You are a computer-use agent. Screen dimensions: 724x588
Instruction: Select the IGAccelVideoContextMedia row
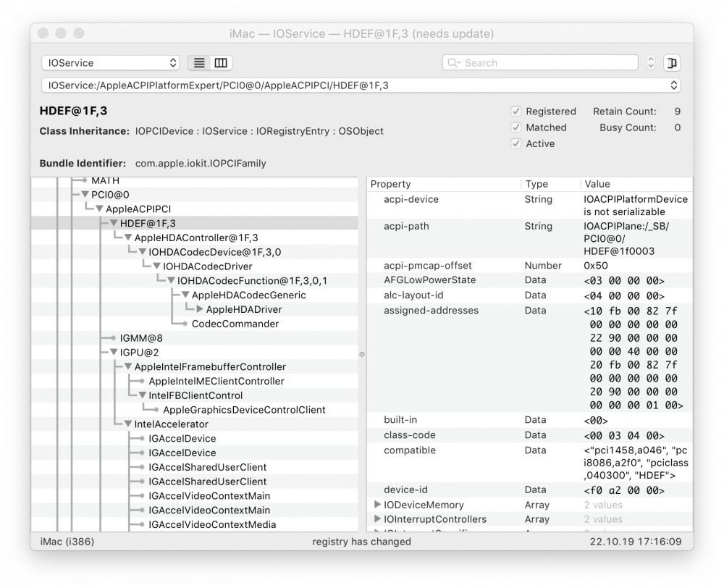click(194, 524)
